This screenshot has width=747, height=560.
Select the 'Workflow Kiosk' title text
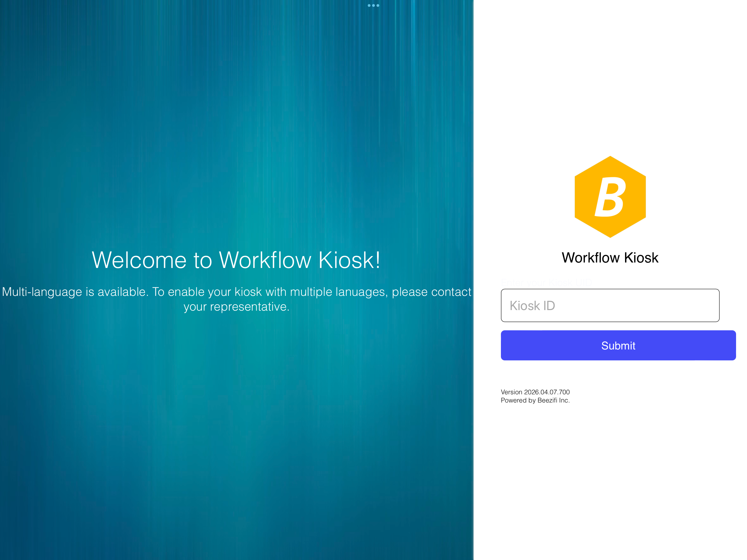[610, 258]
